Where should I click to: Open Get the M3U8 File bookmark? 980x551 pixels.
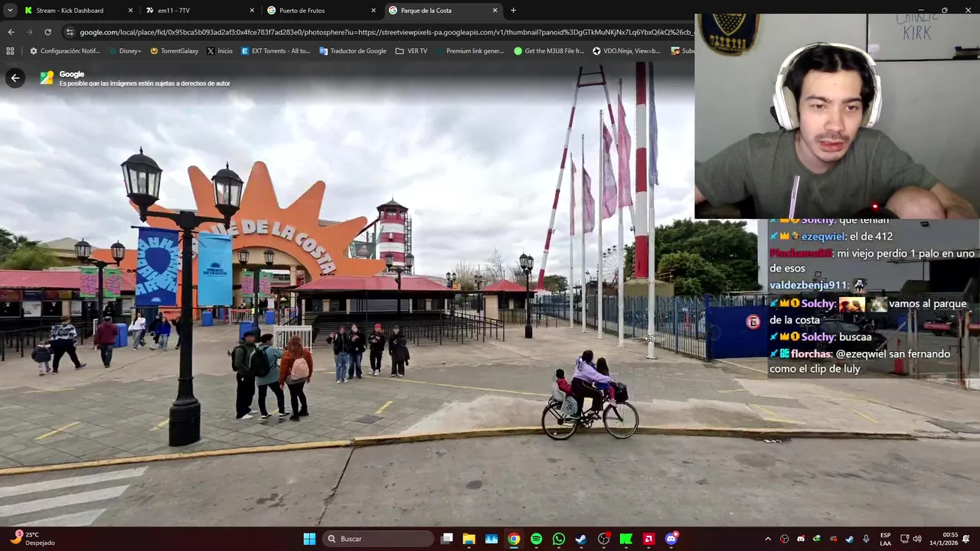(x=549, y=51)
